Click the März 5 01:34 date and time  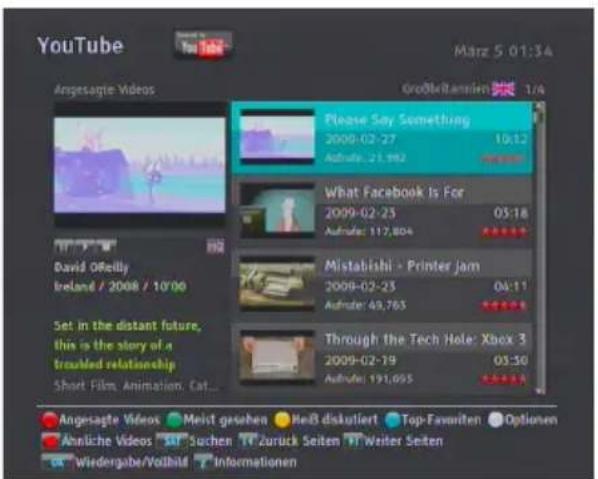(503, 51)
